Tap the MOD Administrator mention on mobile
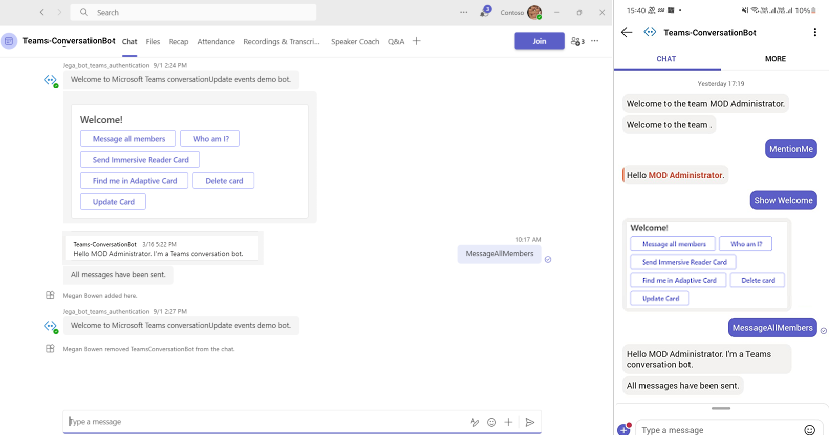Viewport: 840px width, 435px height. tap(685, 175)
